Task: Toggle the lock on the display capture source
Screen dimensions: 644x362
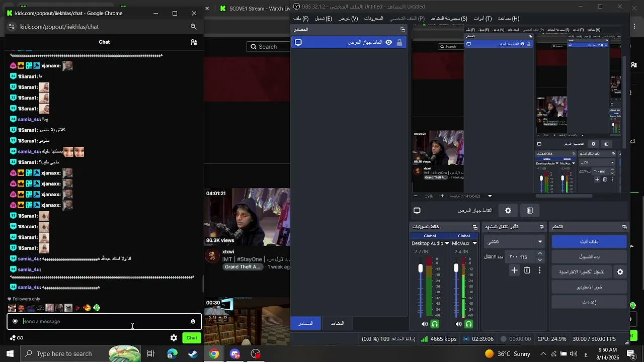Action: coord(399,43)
